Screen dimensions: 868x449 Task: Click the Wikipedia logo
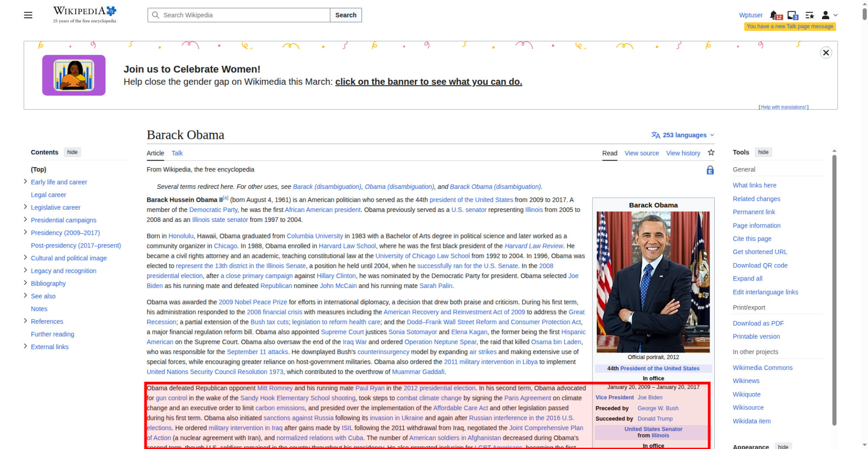(85, 15)
